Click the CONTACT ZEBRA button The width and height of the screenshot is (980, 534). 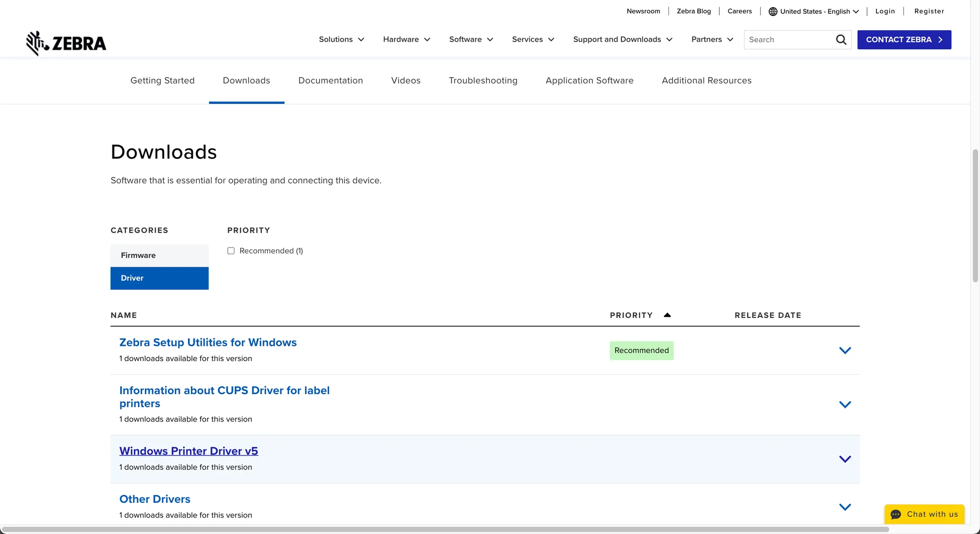click(x=904, y=40)
